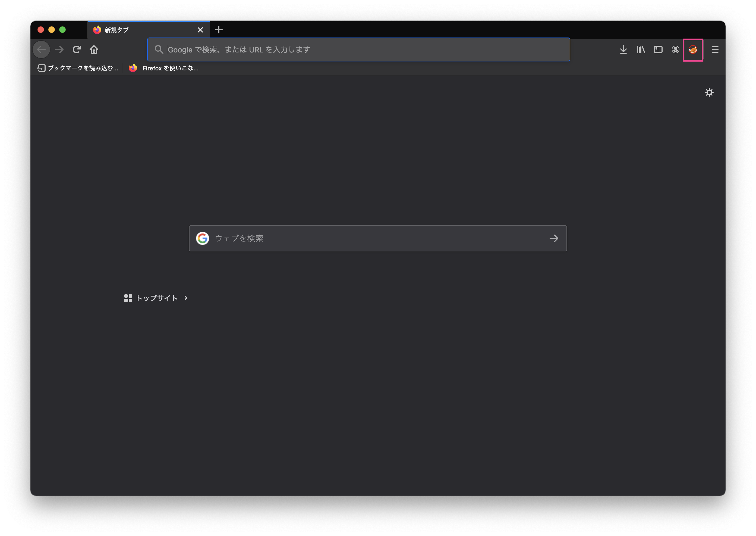
Task: Open ブックマークを読み込む bookmark item
Action: tap(77, 68)
